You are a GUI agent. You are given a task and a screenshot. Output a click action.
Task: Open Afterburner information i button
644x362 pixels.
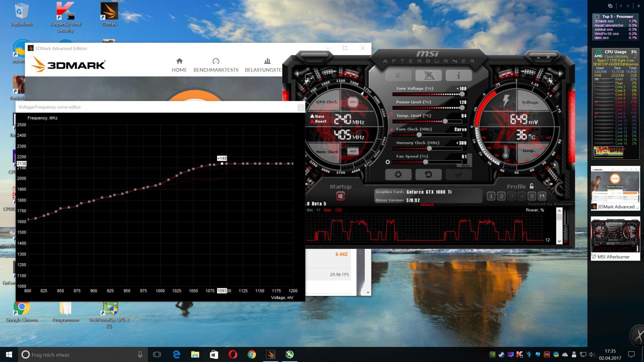tap(458, 75)
